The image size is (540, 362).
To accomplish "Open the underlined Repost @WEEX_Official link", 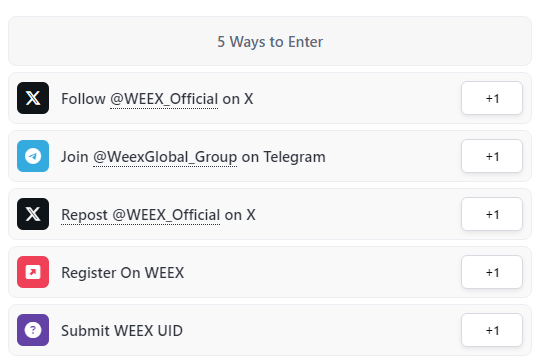I will (141, 215).
